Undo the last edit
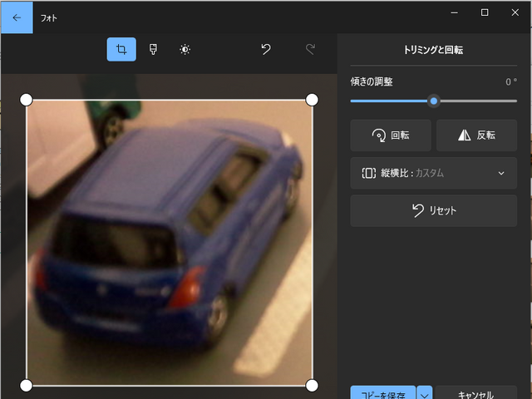Image resolution: width=532 pixels, height=399 pixels. point(266,50)
